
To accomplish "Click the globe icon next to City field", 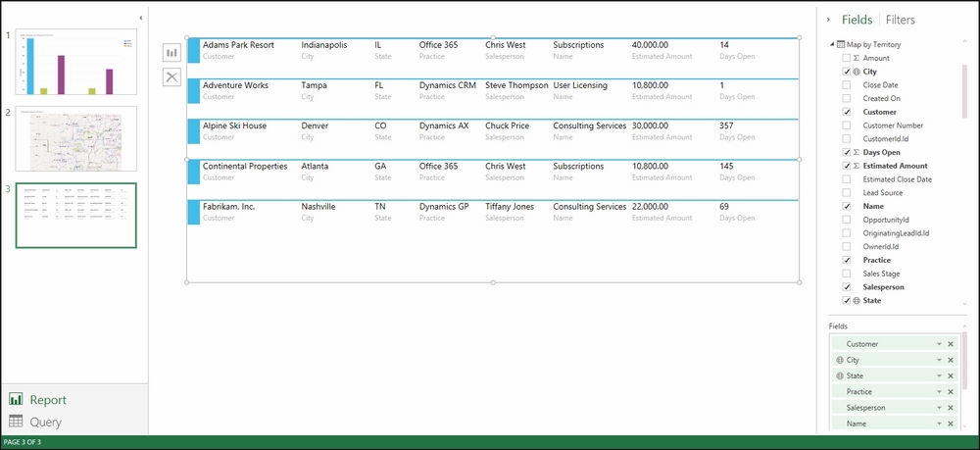I will [857, 72].
